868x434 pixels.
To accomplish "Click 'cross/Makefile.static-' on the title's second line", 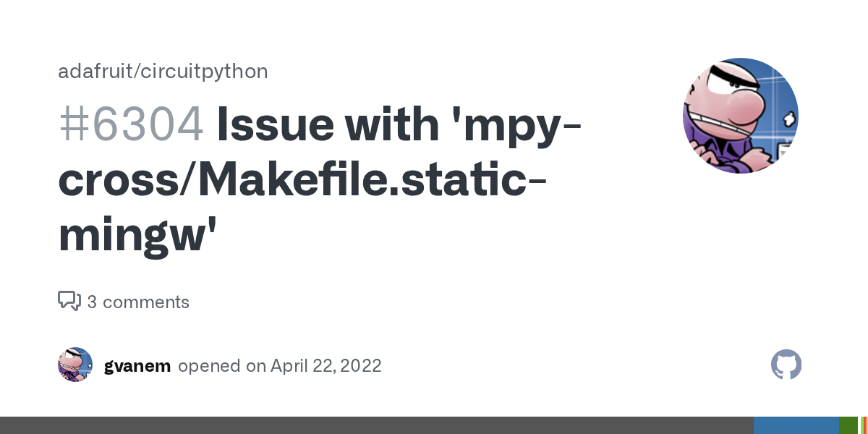I will coord(302,181).
